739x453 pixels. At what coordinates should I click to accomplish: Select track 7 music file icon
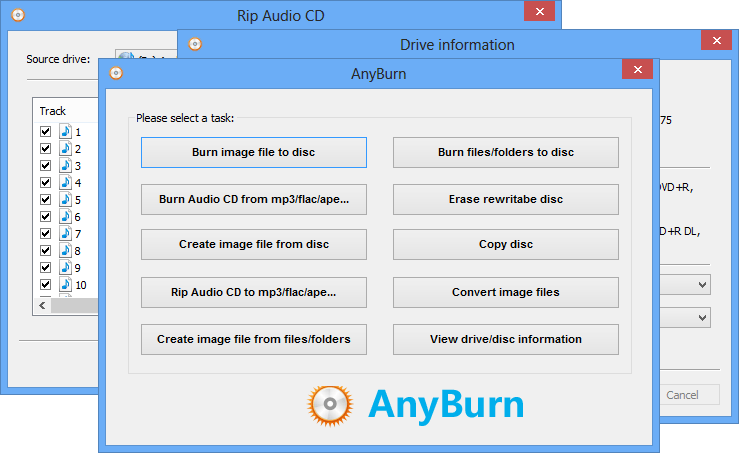[x=66, y=233]
